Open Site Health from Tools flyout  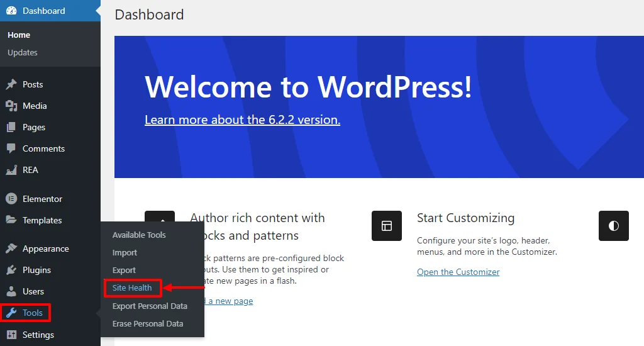132,287
